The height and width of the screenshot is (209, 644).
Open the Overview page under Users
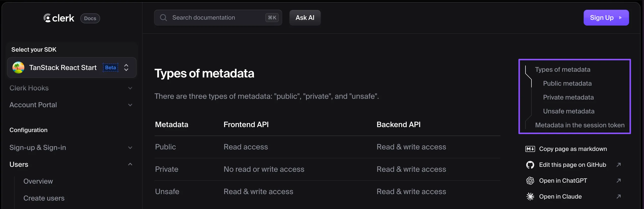point(38,181)
